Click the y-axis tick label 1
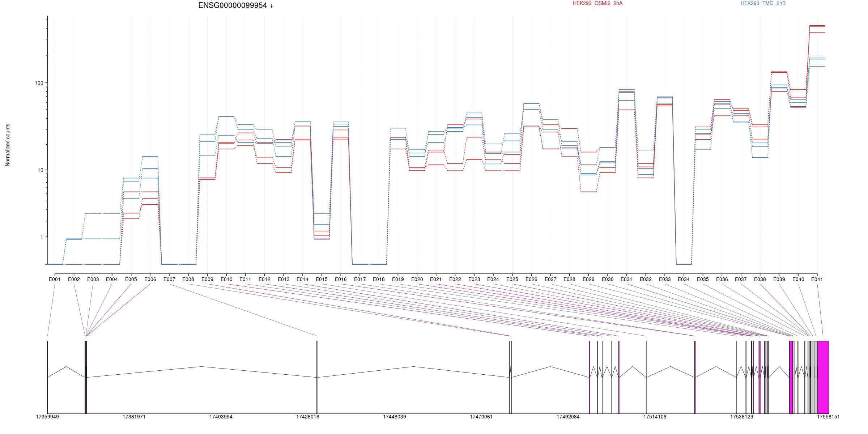 pyautogui.click(x=42, y=237)
